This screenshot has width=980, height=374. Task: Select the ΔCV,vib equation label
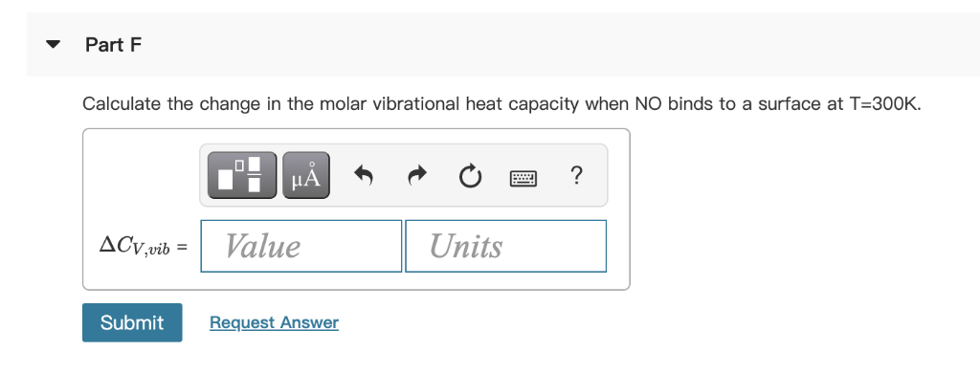[144, 246]
